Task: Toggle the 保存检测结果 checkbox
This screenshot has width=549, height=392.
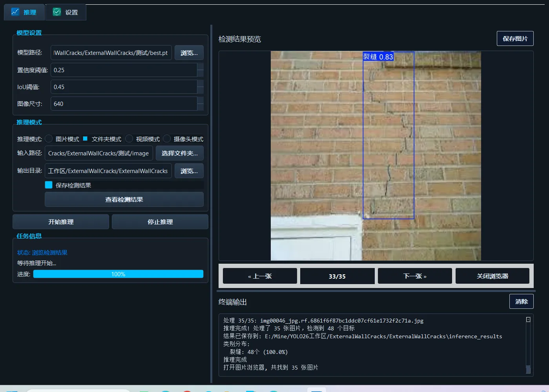Action: (x=49, y=185)
